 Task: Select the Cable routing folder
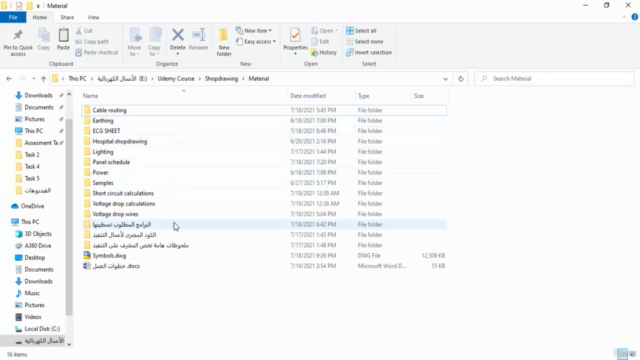click(x=264, y=110)
